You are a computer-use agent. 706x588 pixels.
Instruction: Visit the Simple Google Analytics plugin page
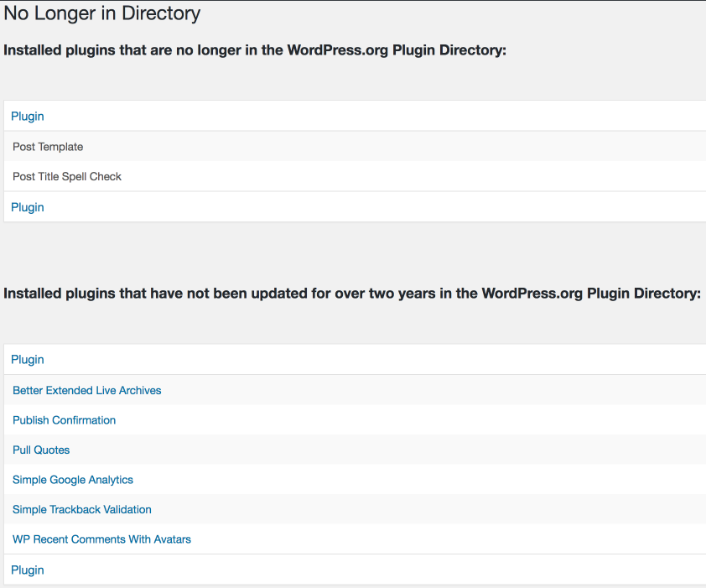73,480
